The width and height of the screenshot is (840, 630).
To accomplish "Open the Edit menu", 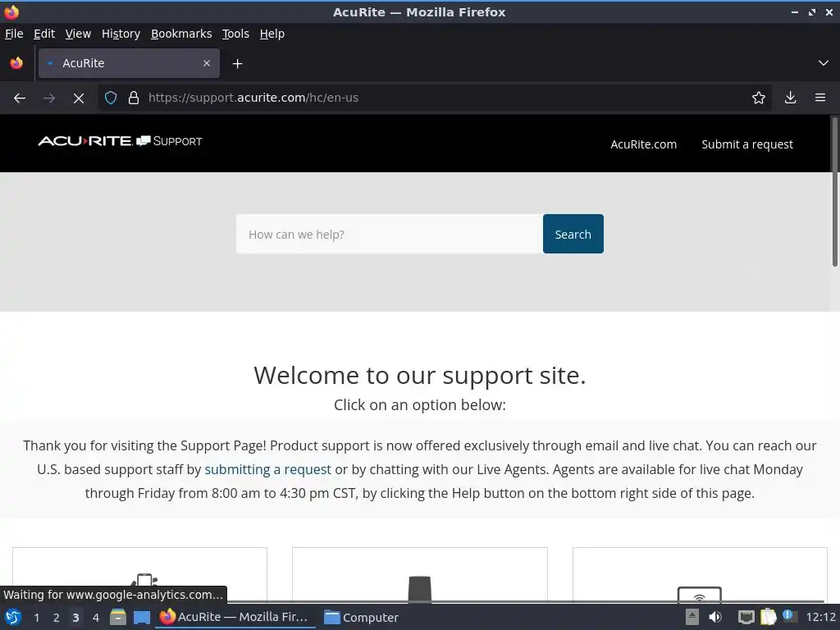I will (x=44, y=34).
